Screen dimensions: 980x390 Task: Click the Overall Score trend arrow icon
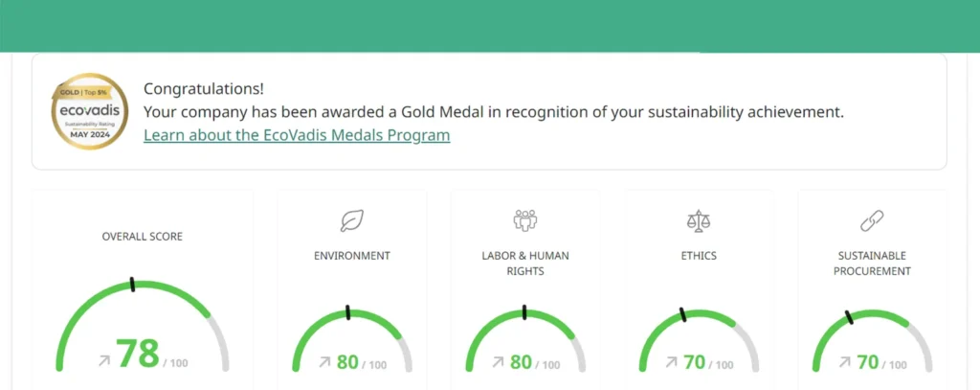click(104, 361)
